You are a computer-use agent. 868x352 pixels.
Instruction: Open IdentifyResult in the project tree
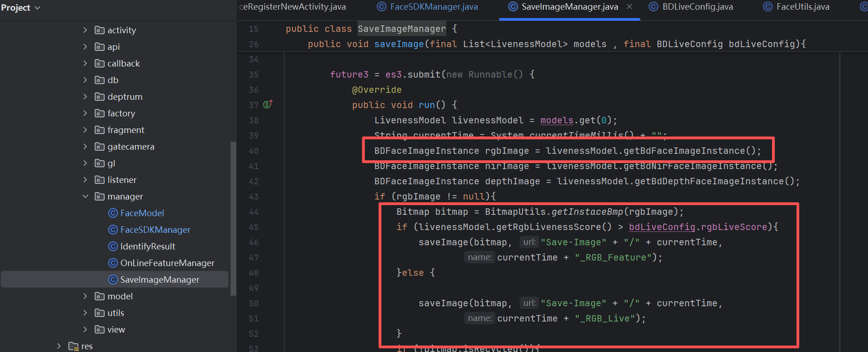(147, 246)
